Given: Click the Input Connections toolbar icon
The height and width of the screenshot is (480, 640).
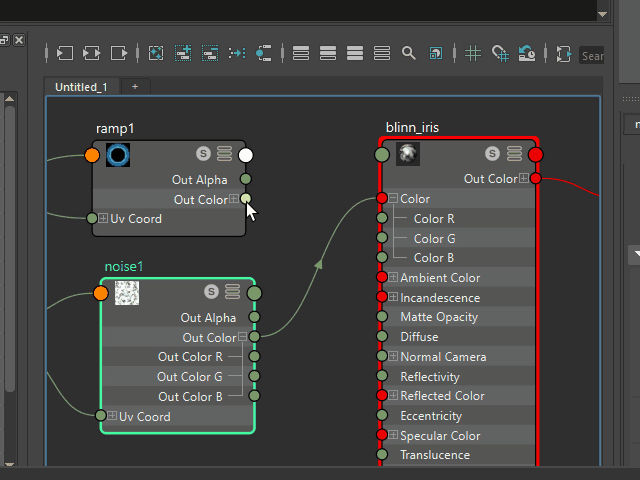Looking at the screenshot, I should (65, 53).
